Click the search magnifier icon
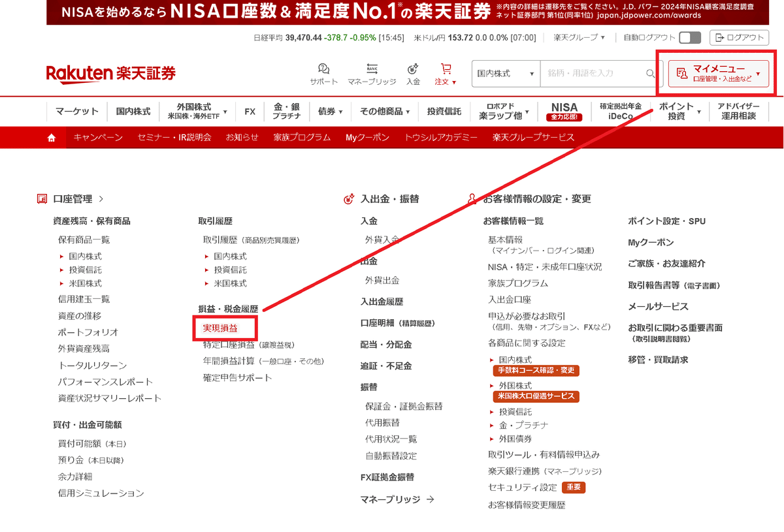This screenshot has width=784, height=532. pos(650,74)
